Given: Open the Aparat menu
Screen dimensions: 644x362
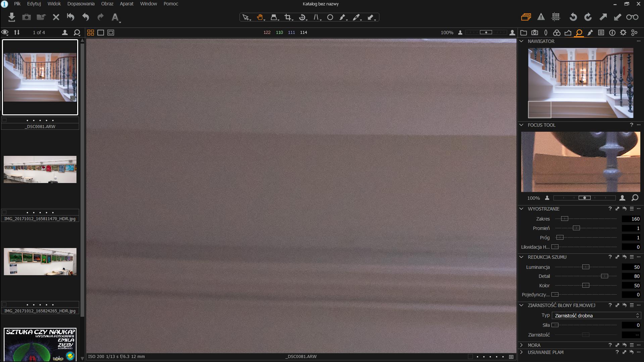Looking at the screenshot, I should pos(127,4).
